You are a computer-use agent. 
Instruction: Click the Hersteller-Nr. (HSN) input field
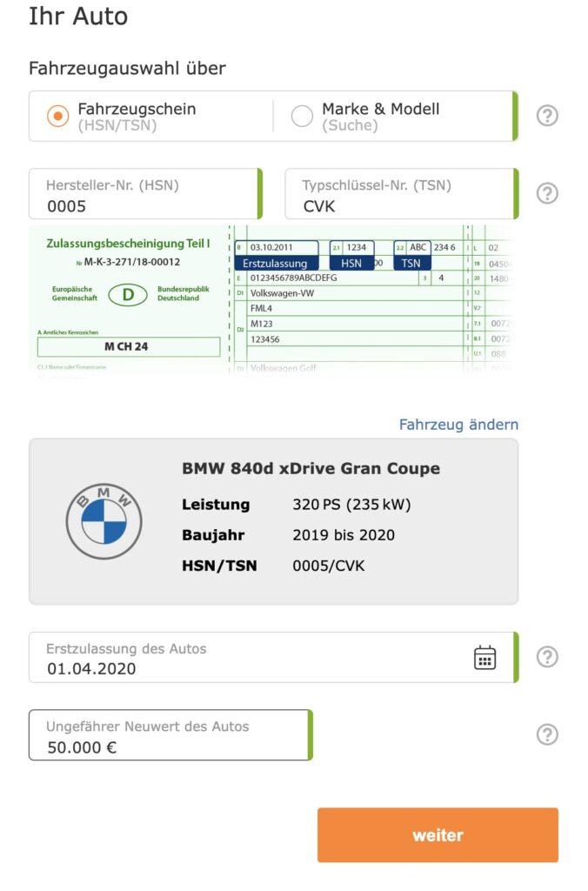click(x=145, y=194)
